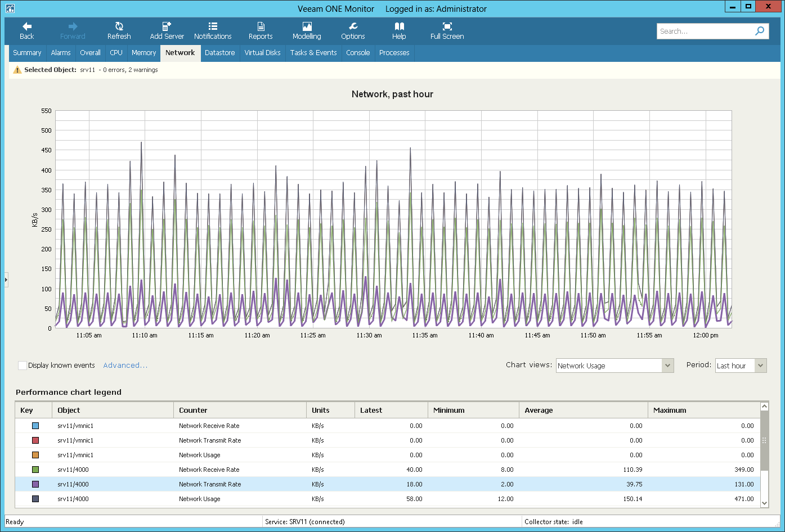Click the search magnifier icon
The image size is (785, 532).
tap(760, 31)
